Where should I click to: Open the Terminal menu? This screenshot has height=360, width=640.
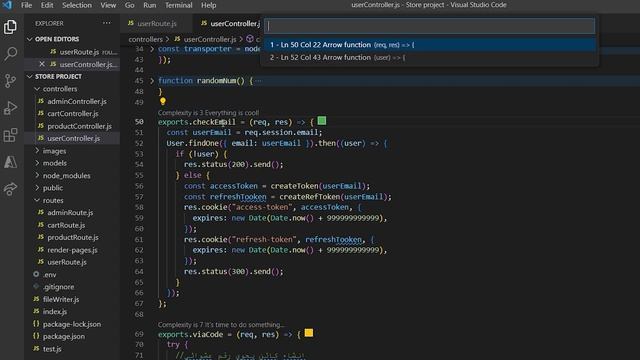point(178,5)
